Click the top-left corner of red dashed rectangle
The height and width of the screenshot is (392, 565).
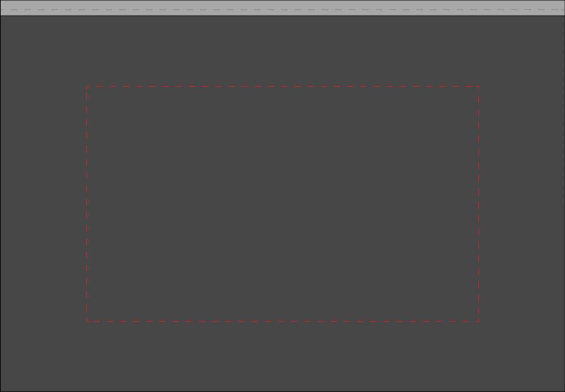click(87, 86)
